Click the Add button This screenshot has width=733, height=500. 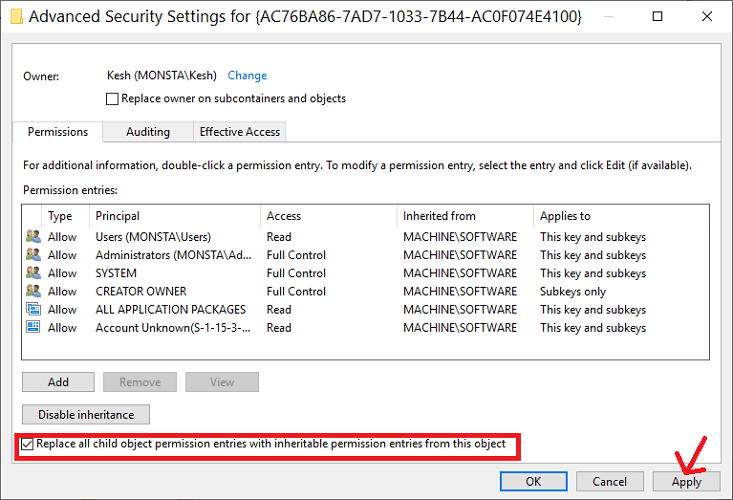58,382
